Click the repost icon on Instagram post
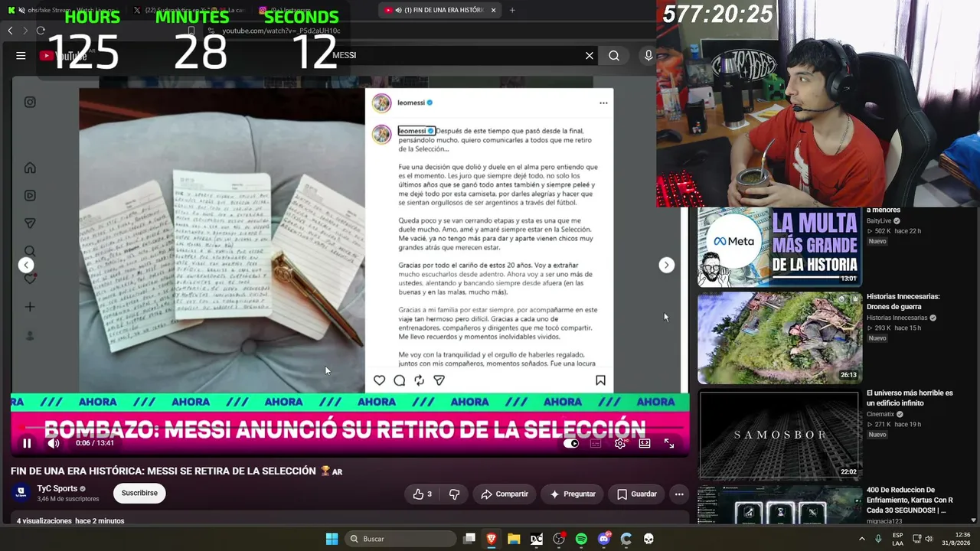This screenshot has height=551, width=980. click(419, 380)
